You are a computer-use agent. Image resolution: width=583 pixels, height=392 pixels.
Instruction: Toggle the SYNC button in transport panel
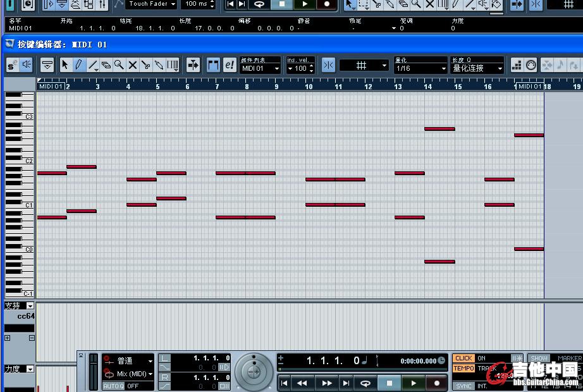pyautogui.click(x=463, y=386)
